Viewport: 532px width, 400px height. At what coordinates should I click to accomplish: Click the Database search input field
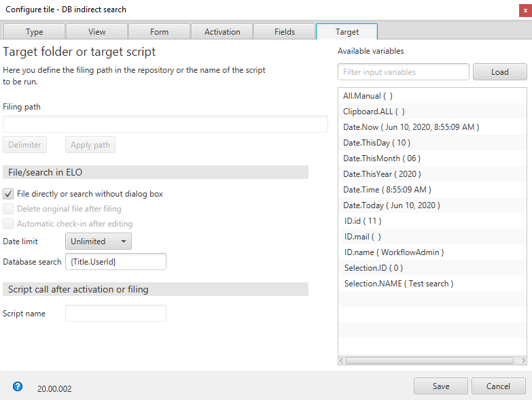click(x=116, y=261)
